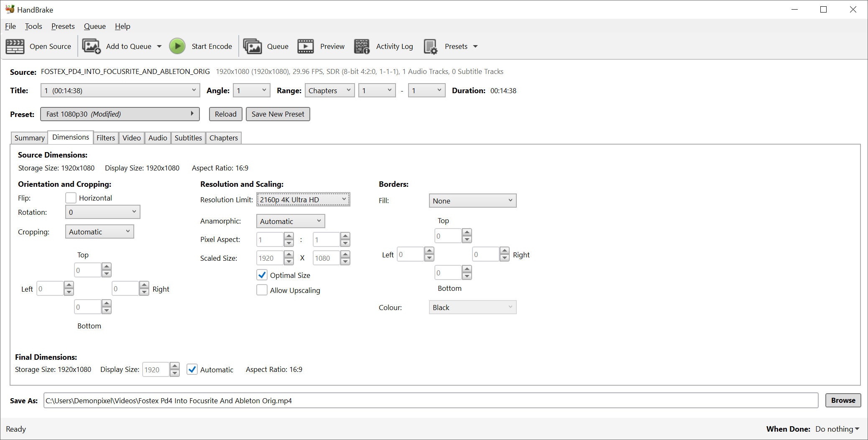The width and height of the screenshot is (868, 440).
Task: Open the Presets menu in menu bar
Action: tap(63, 26)
